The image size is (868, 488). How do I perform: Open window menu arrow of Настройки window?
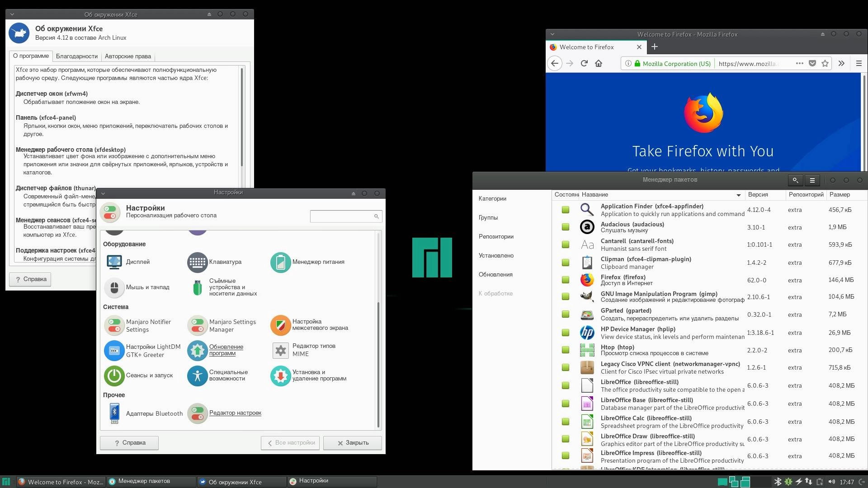(103, 193)
